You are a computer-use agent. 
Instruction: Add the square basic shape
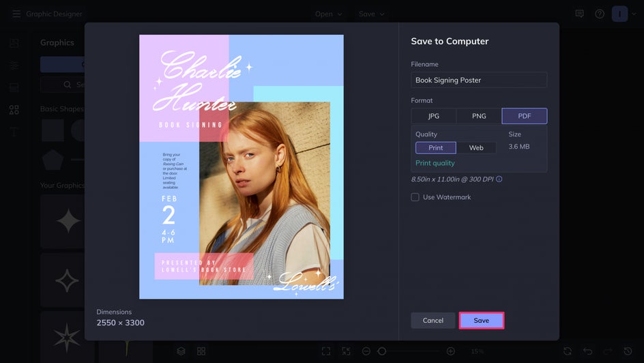point(53,130)
